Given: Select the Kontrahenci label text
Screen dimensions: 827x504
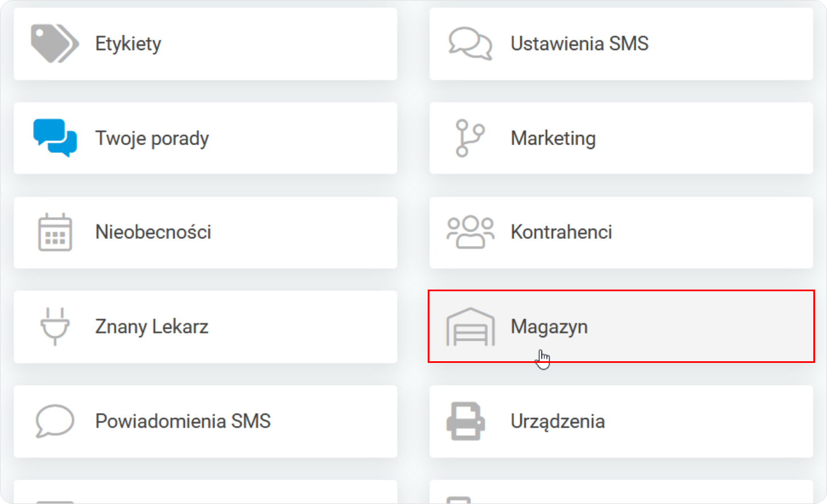Looking at the screenshot, I should click(x=561, y=232).
